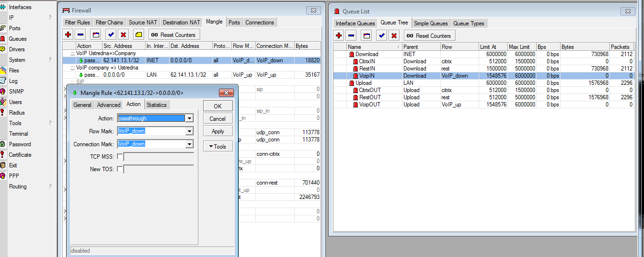Viewport: 644px width, 257px height.
Task: Click the remove minus icon in Queue List
Action: point(351,35)
